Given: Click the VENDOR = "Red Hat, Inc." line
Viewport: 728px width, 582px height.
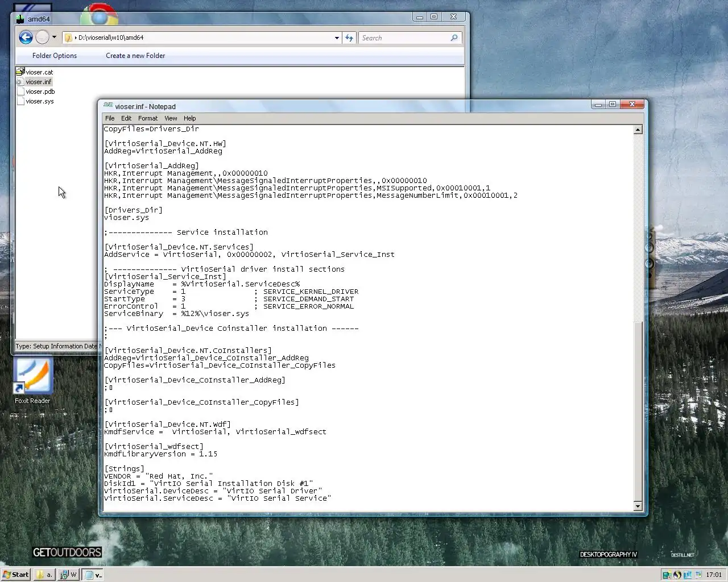Looking at the screenshot, I should click(x=158, y=476).
